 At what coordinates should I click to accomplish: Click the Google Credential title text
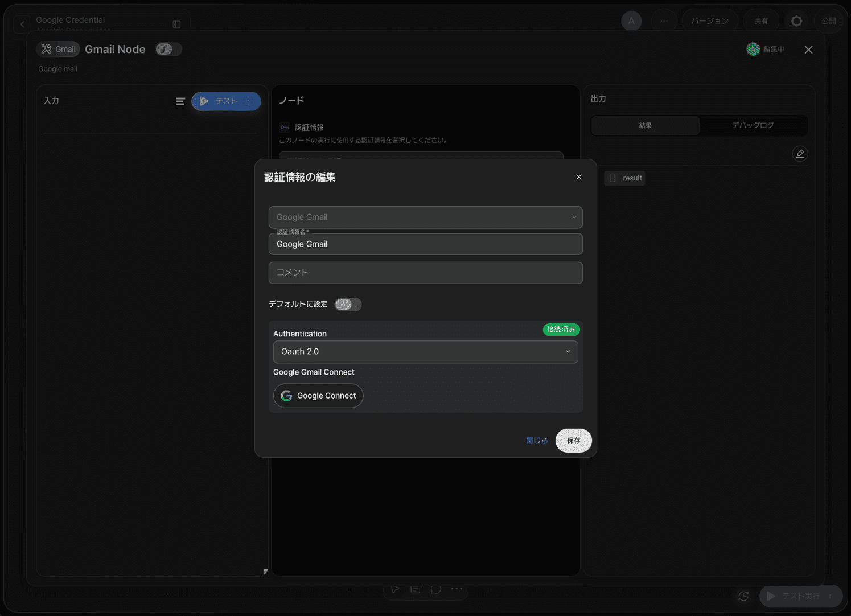pos(71,20)
